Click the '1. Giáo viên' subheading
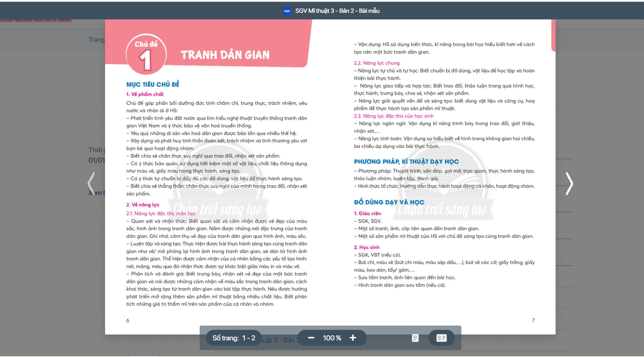 [x=368, y=213]
